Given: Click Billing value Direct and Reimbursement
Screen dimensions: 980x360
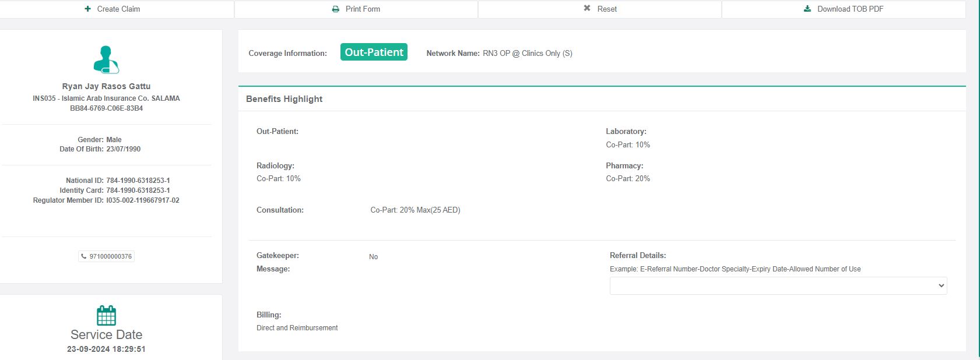Looking at the screenshot, I should (297, 328).
